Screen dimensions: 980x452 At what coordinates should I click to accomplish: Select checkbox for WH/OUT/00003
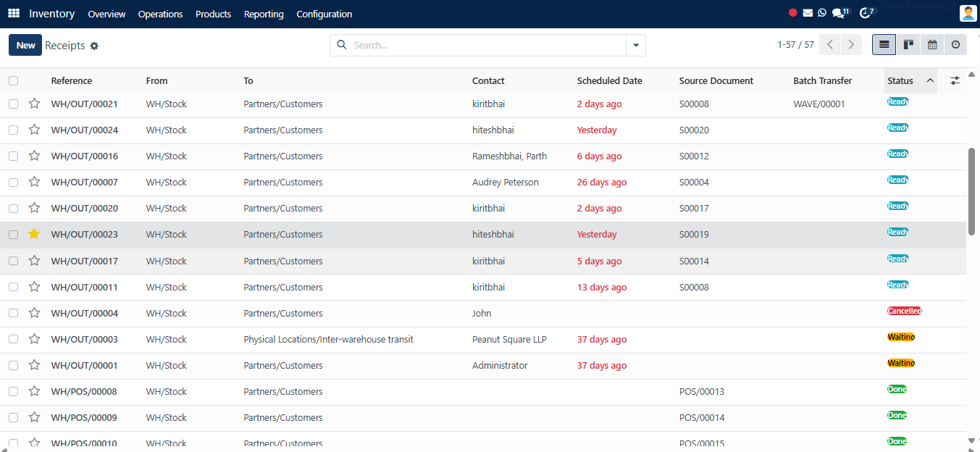pyautogui.click(x=13, y=339)
